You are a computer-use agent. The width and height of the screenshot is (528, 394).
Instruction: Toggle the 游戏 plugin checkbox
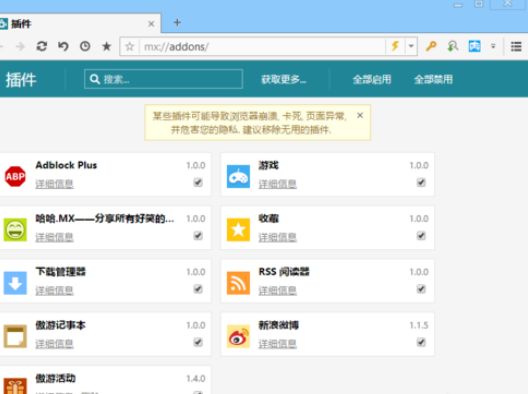421,183
